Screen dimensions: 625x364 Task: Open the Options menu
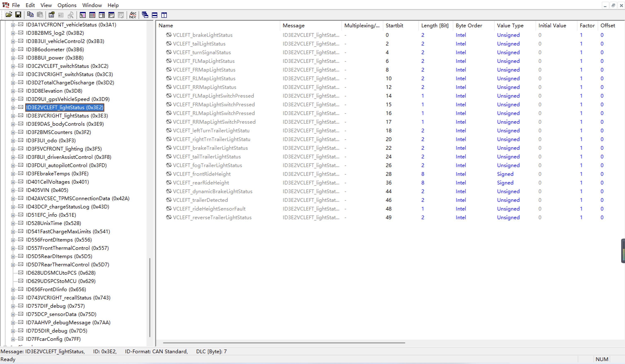pyautogui.click(x=67, y=5)
